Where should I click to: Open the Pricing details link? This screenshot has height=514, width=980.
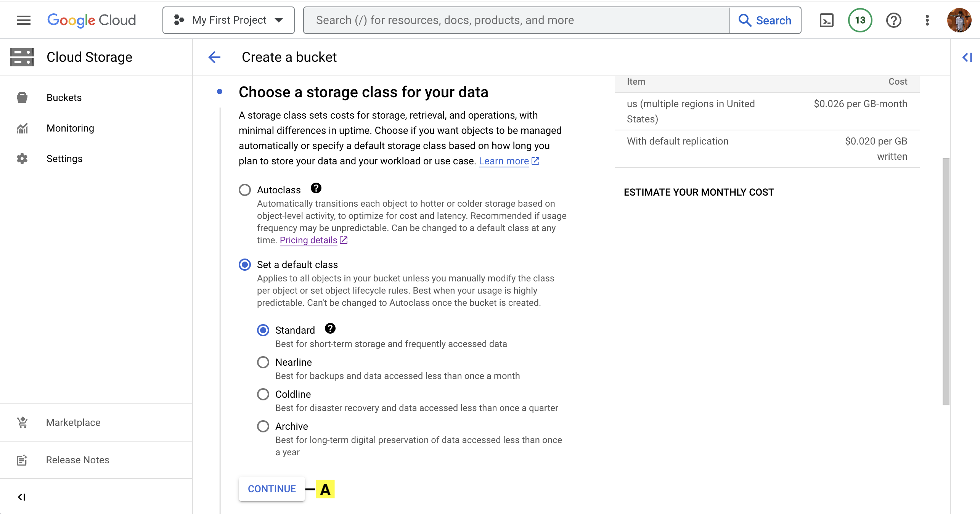(x=313, y=240)
